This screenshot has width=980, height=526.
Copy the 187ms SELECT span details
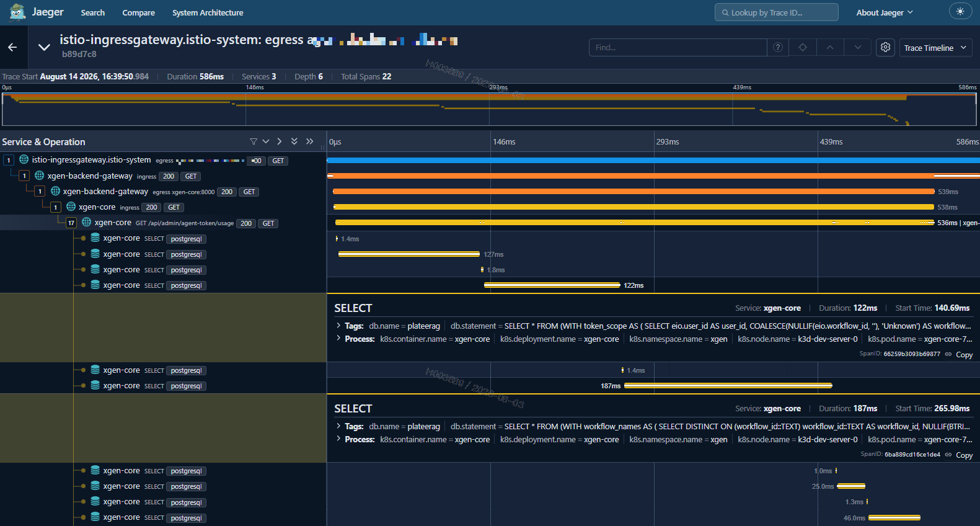coord(964,455)
